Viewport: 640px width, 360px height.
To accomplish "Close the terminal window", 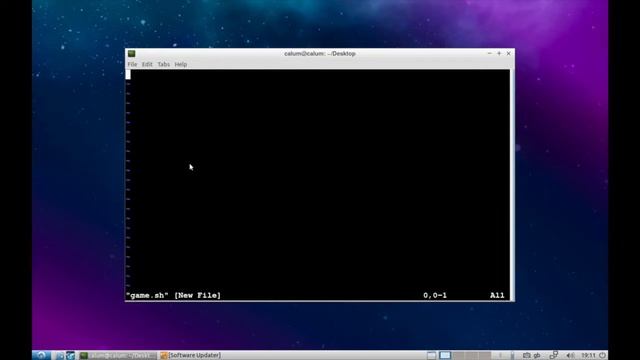I will [509, 53].
